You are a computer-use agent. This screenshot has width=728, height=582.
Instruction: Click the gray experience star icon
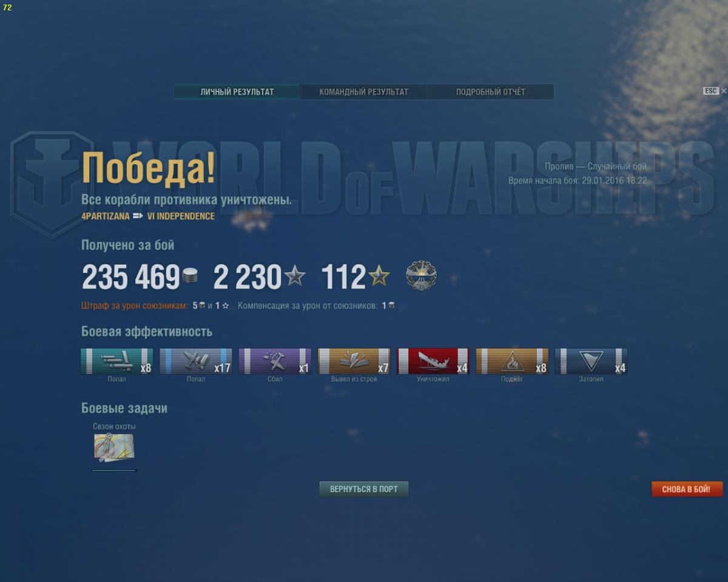[295, 276]
